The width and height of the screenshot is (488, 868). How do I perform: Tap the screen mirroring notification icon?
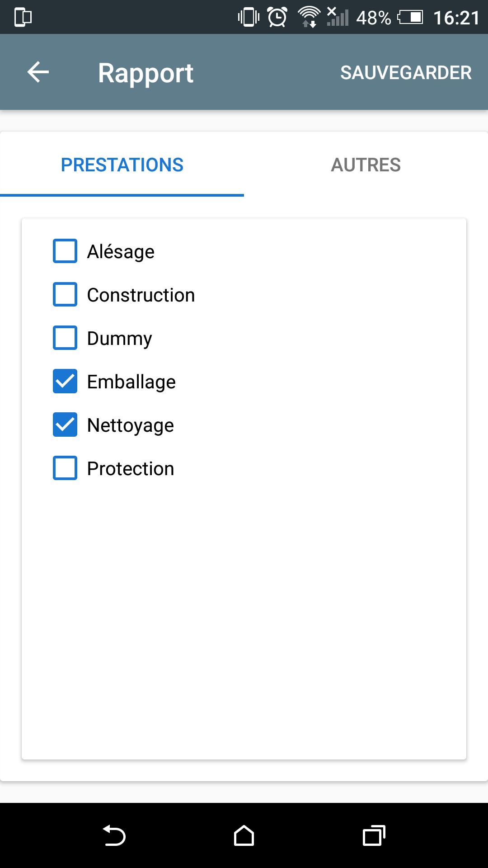[x=23, y=17]
